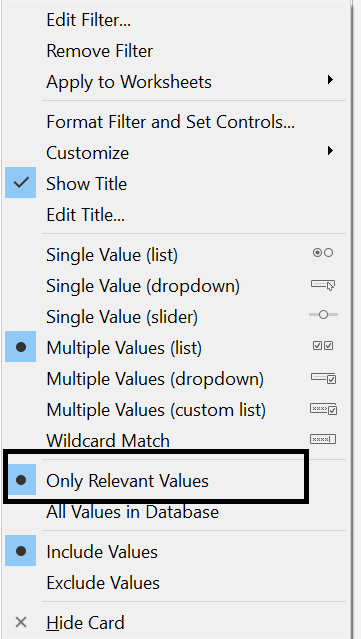This screenshot has width=361, height=639.
Task: Select Only Relevant Values option
Action: click(x=127, y=481)
